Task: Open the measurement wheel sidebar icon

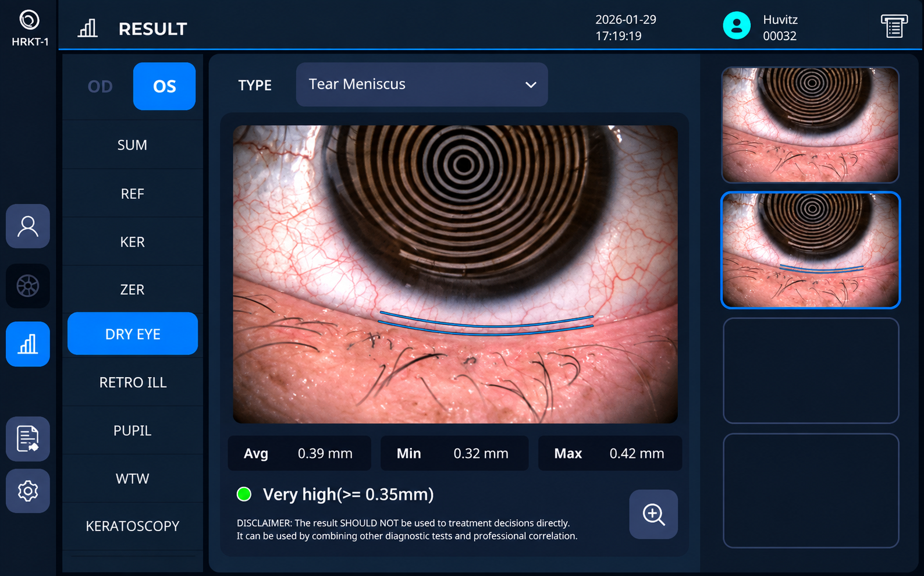Action: [x=28, y=286]
